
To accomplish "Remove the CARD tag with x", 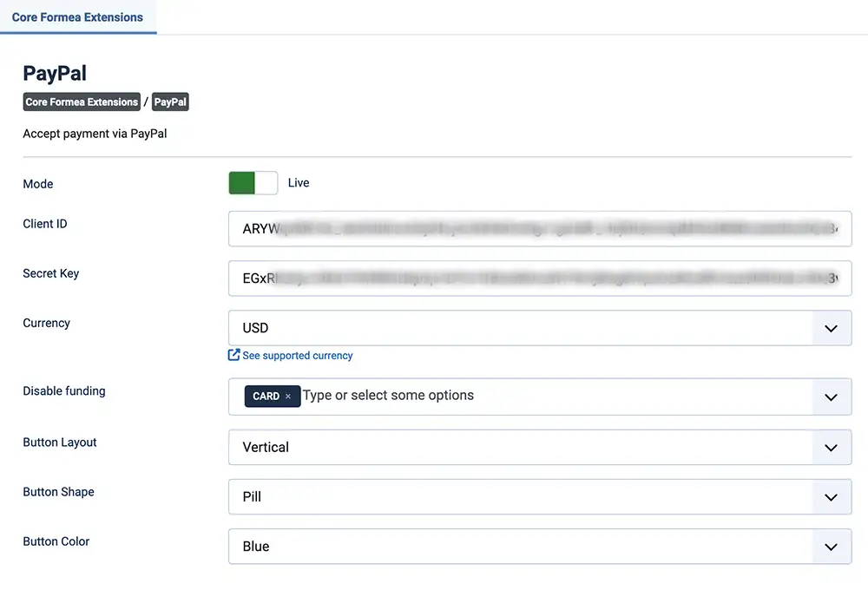I will point(288,397).
